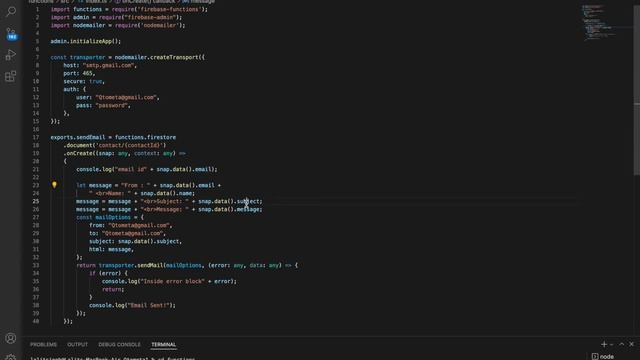Click 'subject: snap.data().subject' on line 30

pyautogui.click(x=134, y=241)
